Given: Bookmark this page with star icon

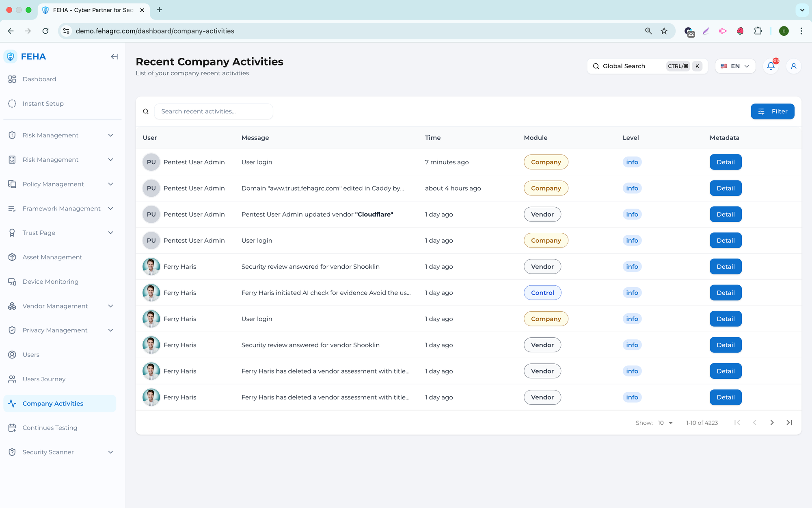Looking at the screenshot, I should (664, 31).
